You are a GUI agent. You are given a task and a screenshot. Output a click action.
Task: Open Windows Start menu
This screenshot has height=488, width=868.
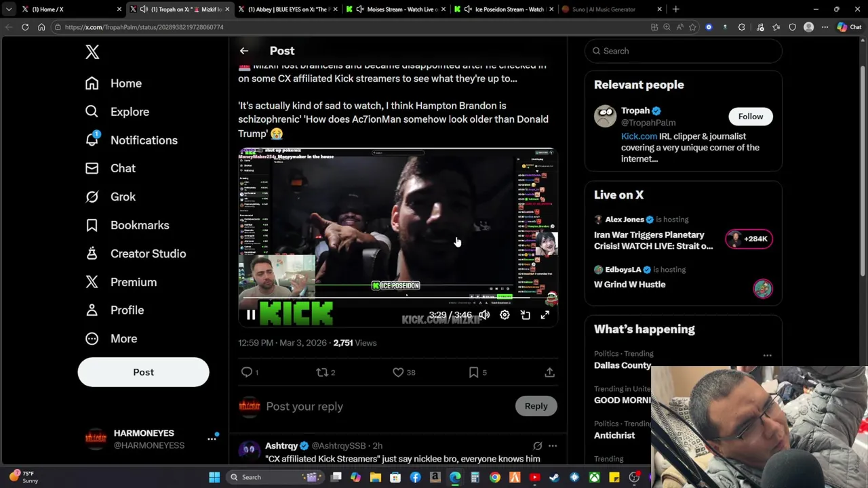coord(214,477)
